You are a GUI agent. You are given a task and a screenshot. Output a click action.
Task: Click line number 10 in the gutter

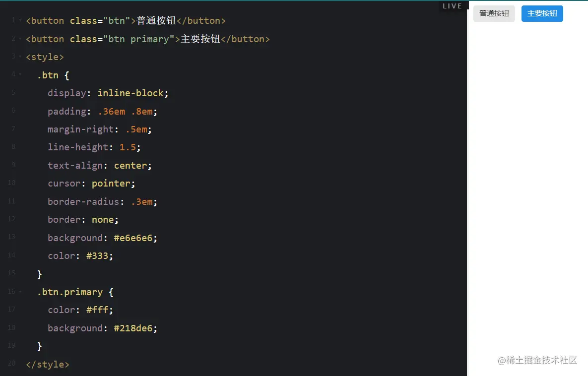11,183
